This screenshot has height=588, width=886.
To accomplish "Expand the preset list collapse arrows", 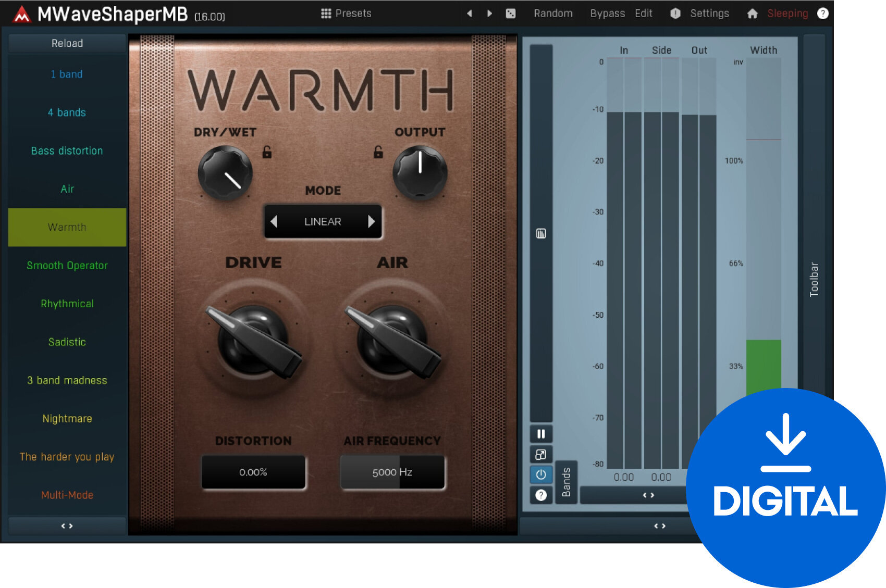I will pos(67,526).
